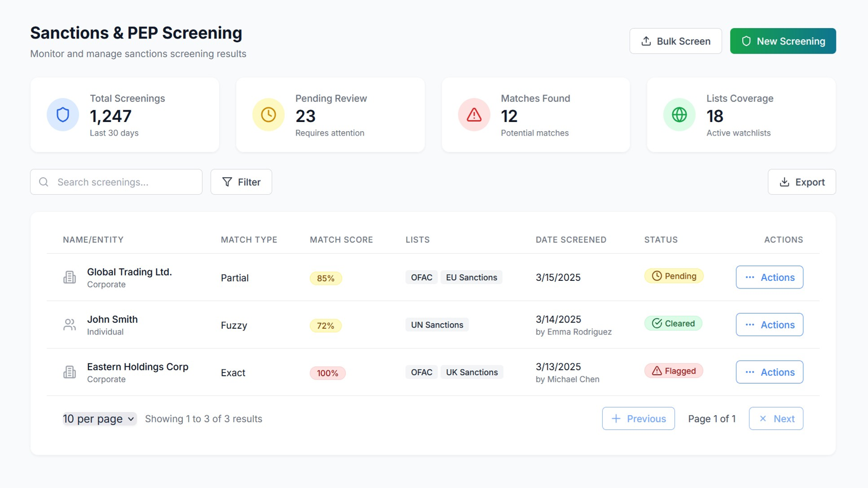Image resolution: width=868 pixels, height=488 pixels.
Task: Click the clock icon in Pending Review card
Action: (x=269, y=114)
